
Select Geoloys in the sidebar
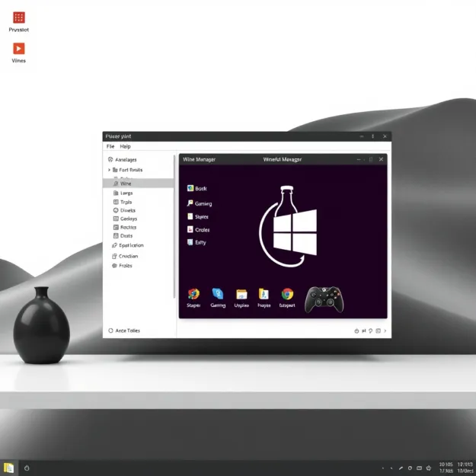point(125,219)
